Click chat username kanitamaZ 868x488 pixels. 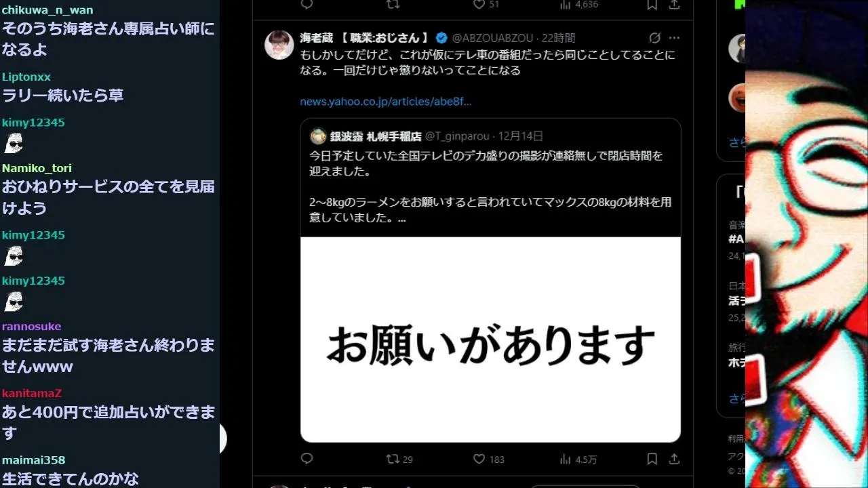pyautogui.click(x=32, y=393)
